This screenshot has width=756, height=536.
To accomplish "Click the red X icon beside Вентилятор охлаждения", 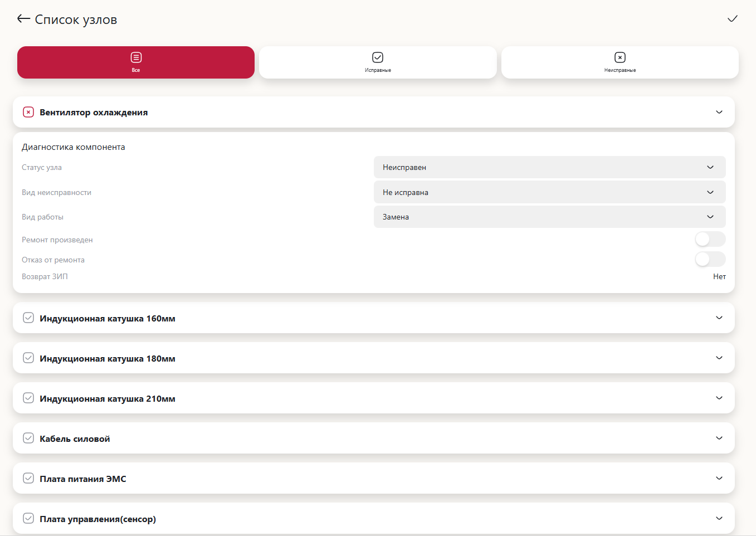I will click(28, 112).
